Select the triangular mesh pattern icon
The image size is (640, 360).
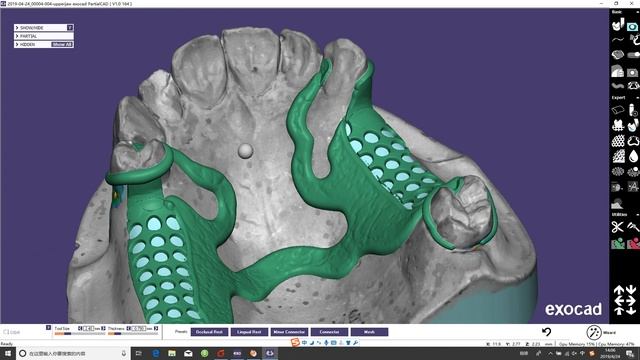coord(618,156)
